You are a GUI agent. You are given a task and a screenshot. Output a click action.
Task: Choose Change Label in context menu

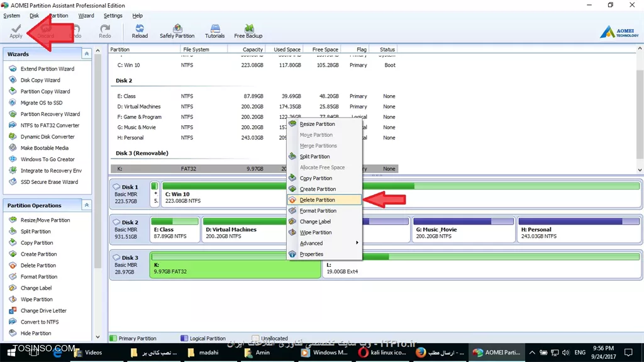pos(325,222)
